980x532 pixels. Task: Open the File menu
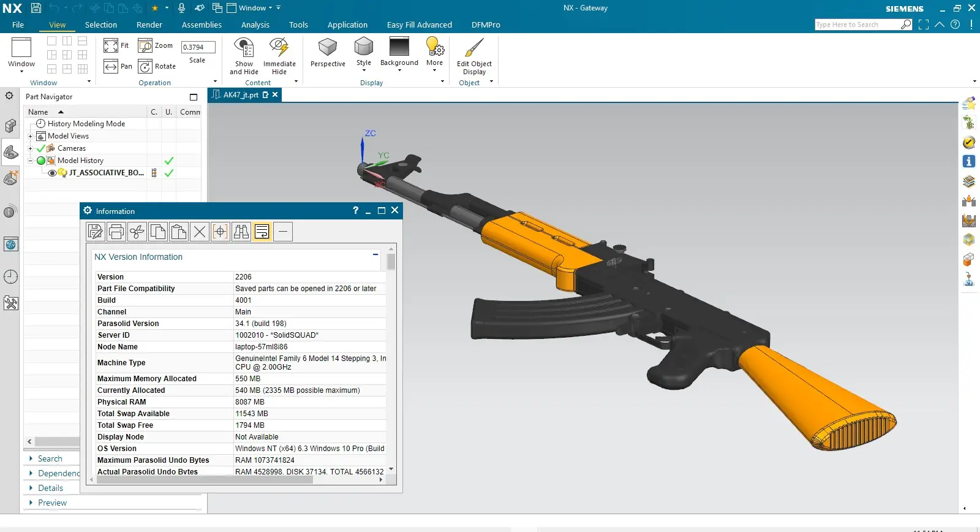click(x=18, y=25)
